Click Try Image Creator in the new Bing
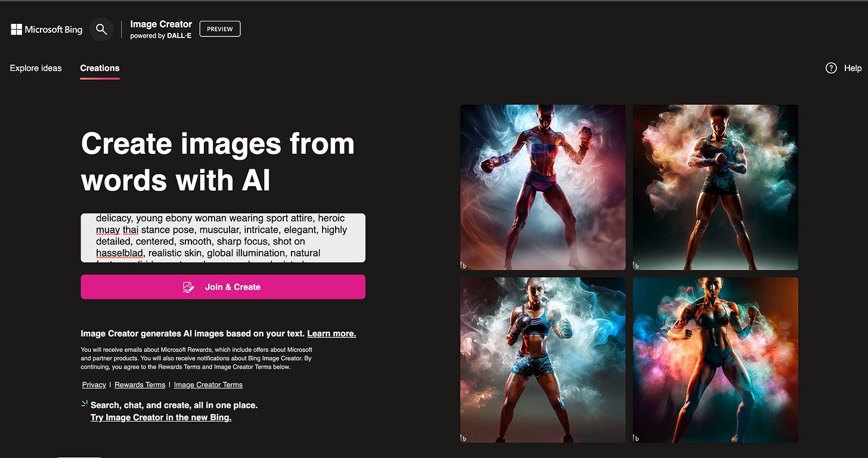Screen dimensions: 868x458 click(x=161, y=417)
